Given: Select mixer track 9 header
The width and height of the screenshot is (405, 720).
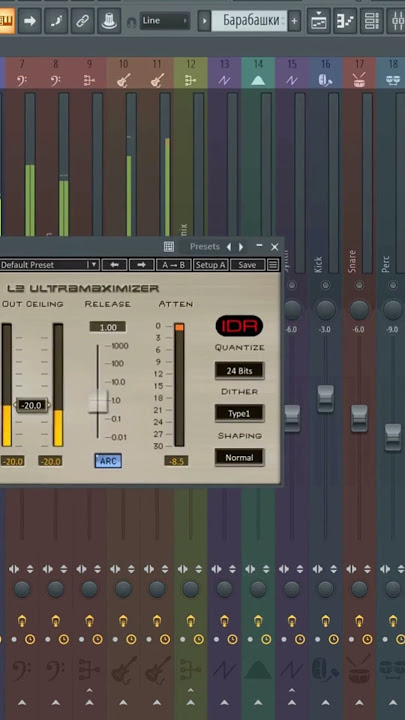Looking at the screenshot, I should pos(90,73).
